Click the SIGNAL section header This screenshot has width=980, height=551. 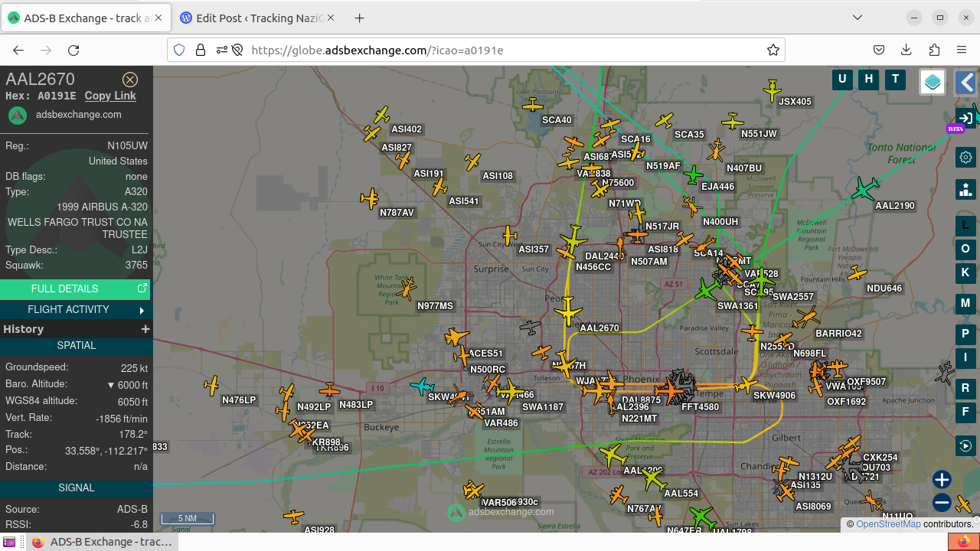pos(75,488)
